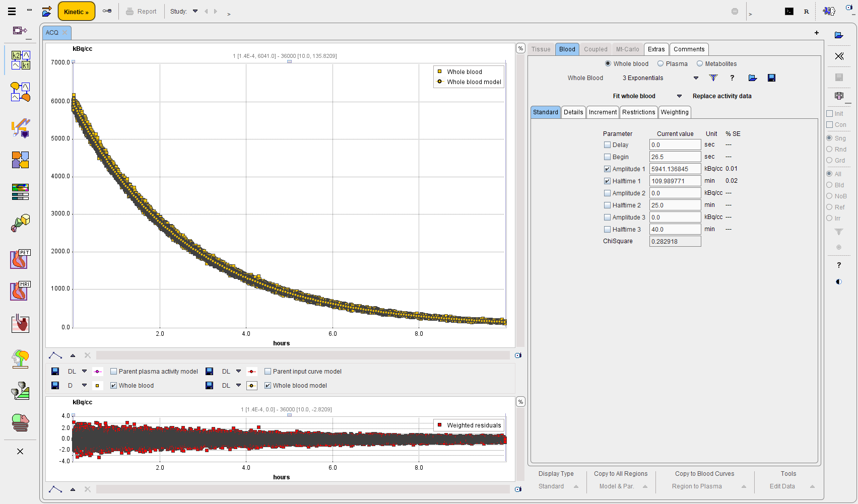
Task: Click Parent input red line swatch
Action: (x=252, y=372)
